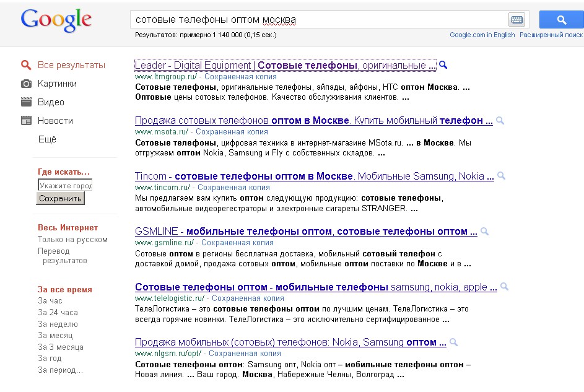Image resolution: width=584 pixels, height=392 pixels.
Task: Open Сохраненная копия for www.telelogistic.ru
Action: point(248,298)
